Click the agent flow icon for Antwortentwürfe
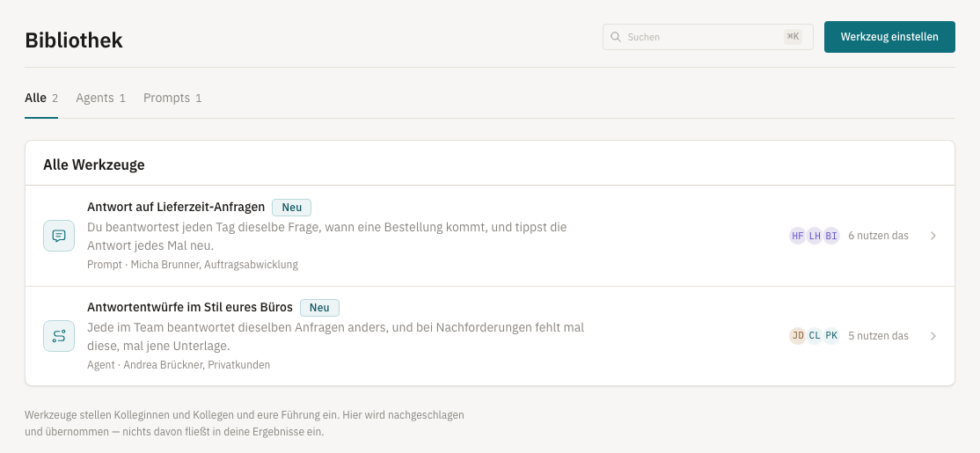Viewport: 980px width, 453px height. [59, 336]
